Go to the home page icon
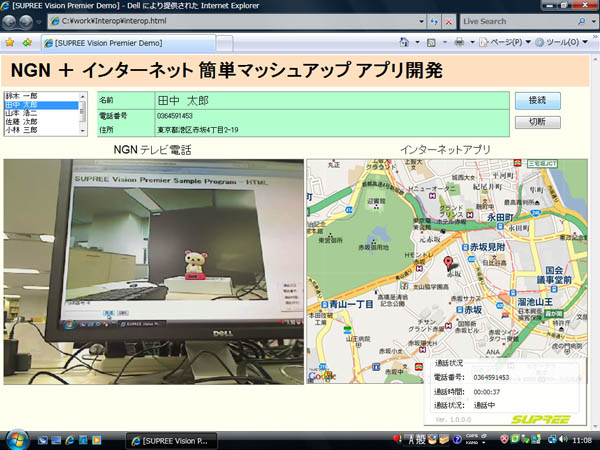Image resolution: width=600 pixels, height=450 pixels. point(404,42)
